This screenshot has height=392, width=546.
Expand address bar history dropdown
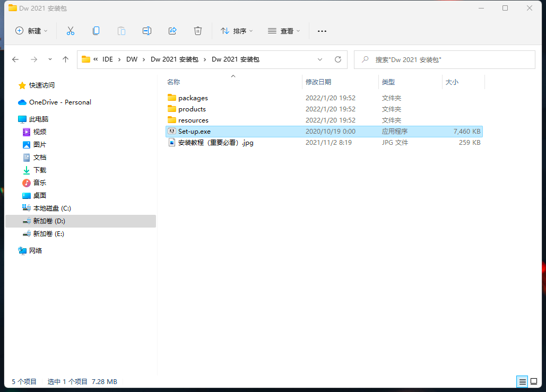point(319,59)
